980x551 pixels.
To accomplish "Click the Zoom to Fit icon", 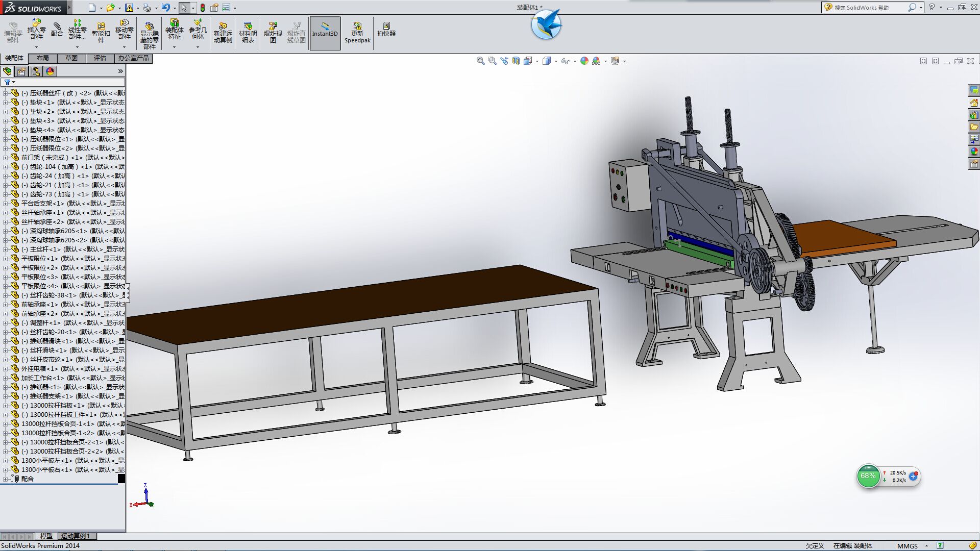I will pyautogui.click(x=480, y=61).
